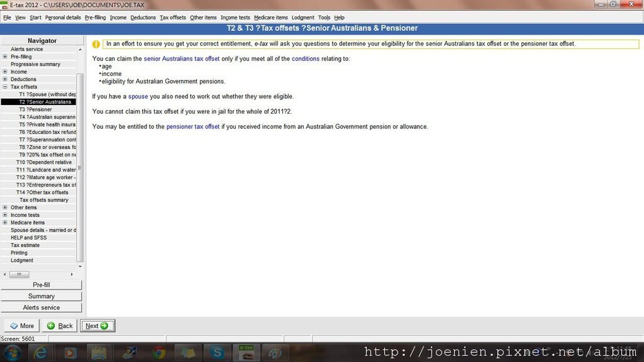Open the file explorer taskbar icon

pyautogui.click(x=99, y=353)
